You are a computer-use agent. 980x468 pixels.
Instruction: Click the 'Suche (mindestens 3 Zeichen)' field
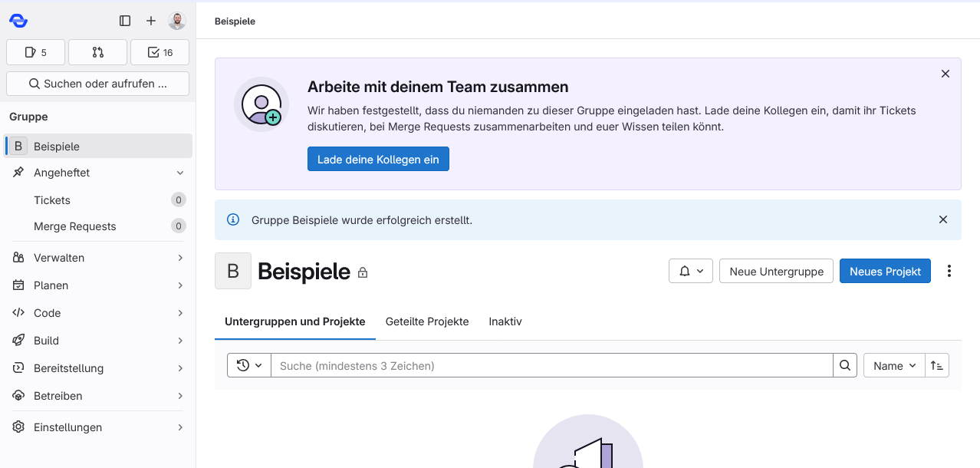552,365
